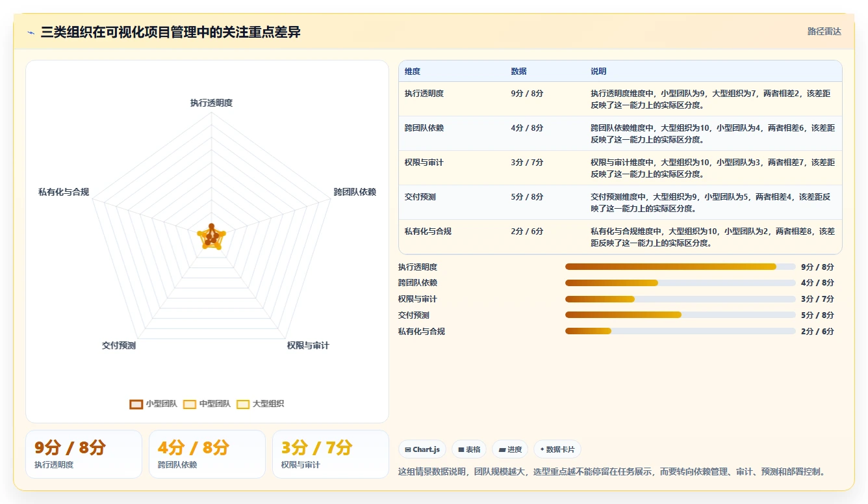Click the 数据卡片 tag chip
This screenshot has width=868, height=504.
point(557,449)
